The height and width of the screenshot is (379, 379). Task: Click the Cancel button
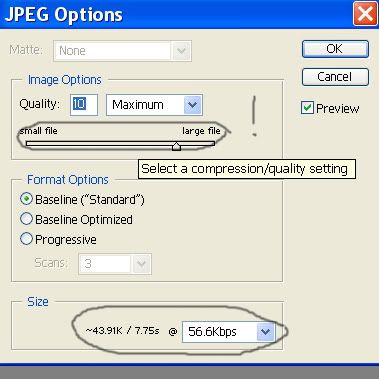335,77
